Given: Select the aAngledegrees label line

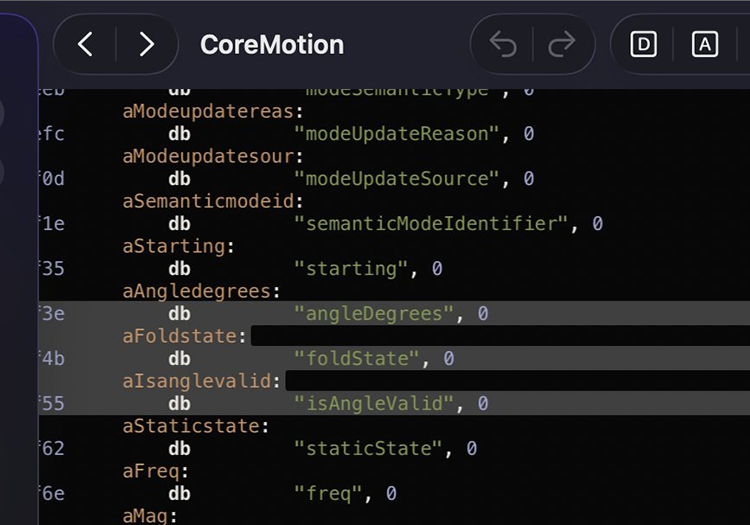Looking at the screenshot, I should click(x=201, y=292).
